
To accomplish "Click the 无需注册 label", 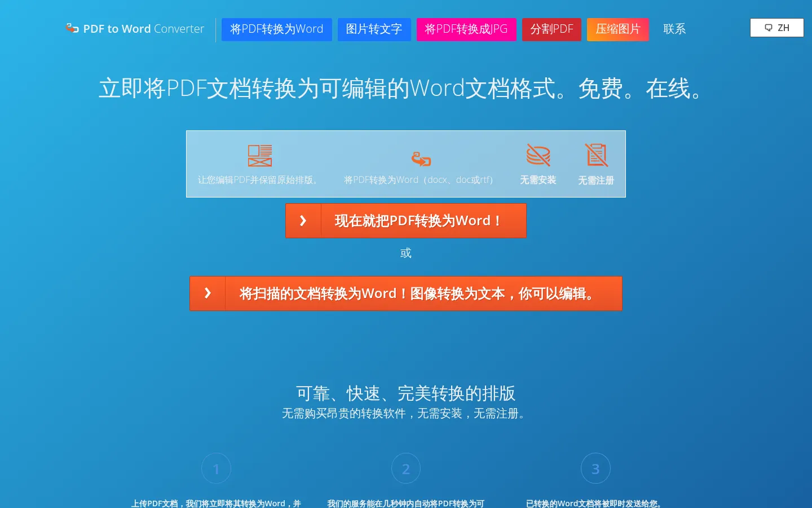I will pyautogui.click(x=596, y=181).
